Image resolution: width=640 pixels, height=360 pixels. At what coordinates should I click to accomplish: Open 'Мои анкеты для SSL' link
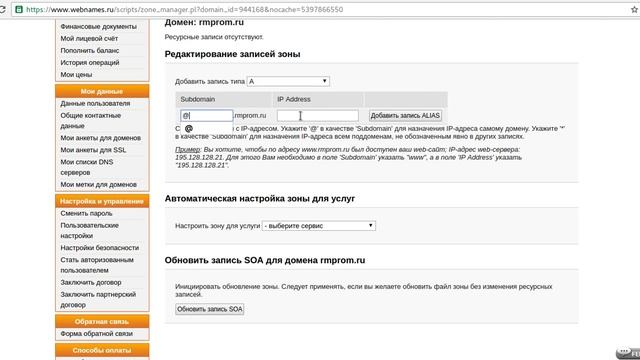point(93,150)
